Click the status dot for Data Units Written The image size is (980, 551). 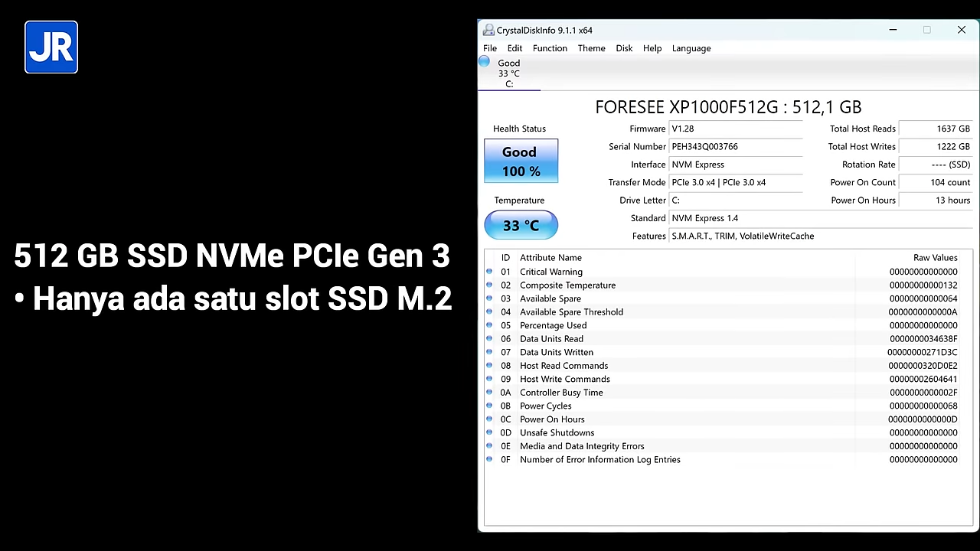[489, 352]
